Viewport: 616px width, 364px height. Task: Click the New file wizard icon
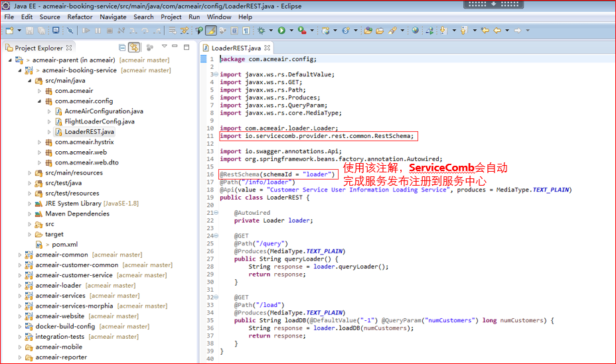[x=9, y=30]
